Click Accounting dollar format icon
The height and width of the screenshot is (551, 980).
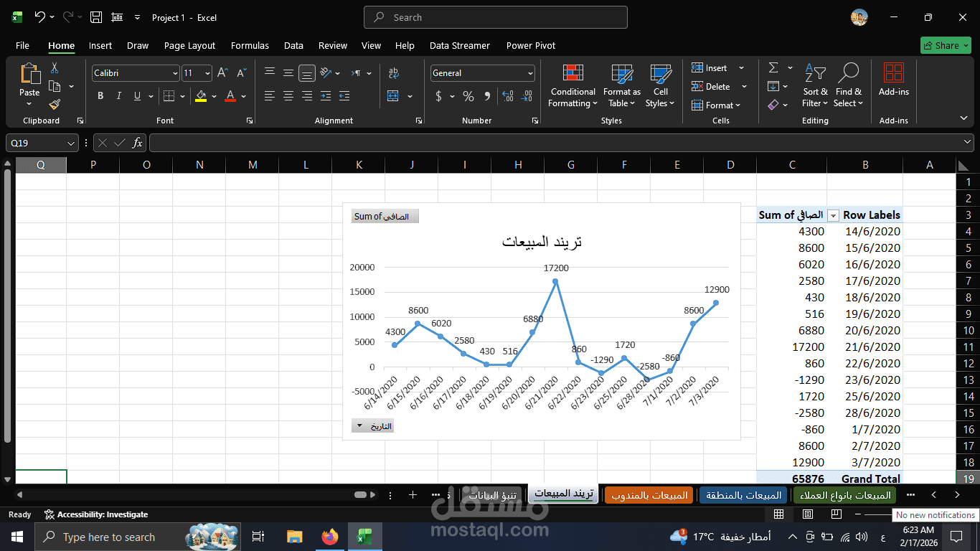(x=438, y=96)
